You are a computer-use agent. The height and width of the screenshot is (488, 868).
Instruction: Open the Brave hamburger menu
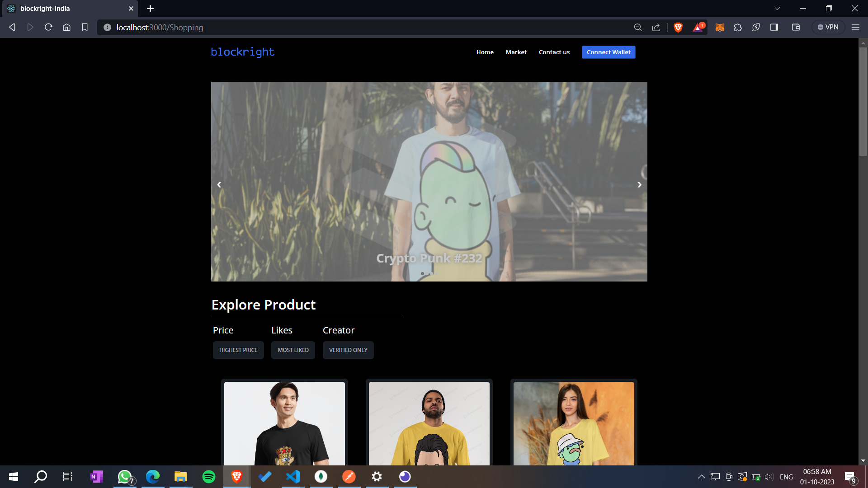[x=855, y=28]
